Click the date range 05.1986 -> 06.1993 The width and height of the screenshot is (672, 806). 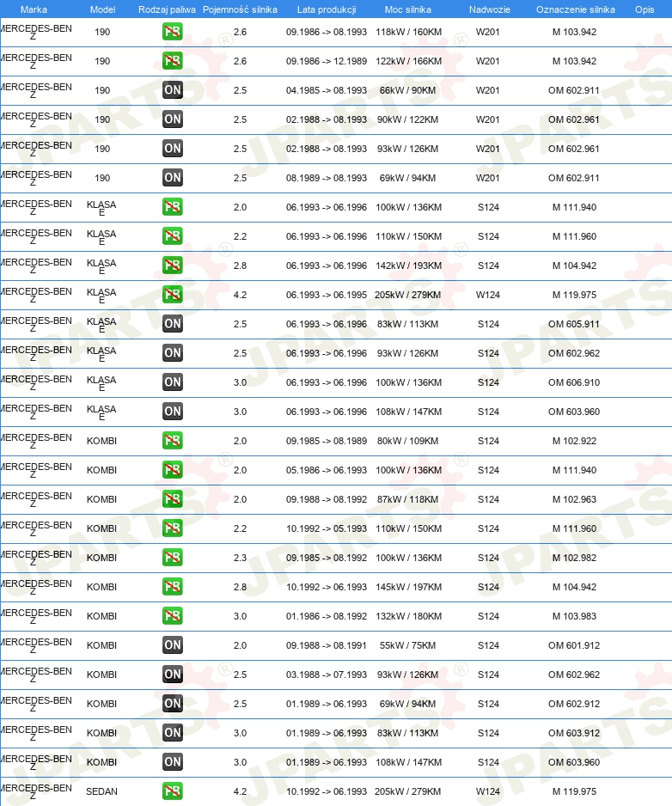click(327, 470)
